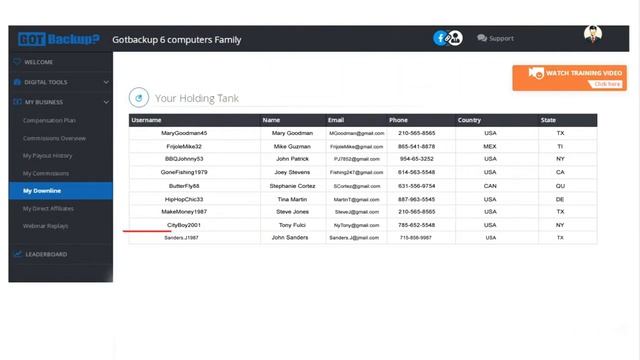Click the GotBackup logo

point(59,39)
